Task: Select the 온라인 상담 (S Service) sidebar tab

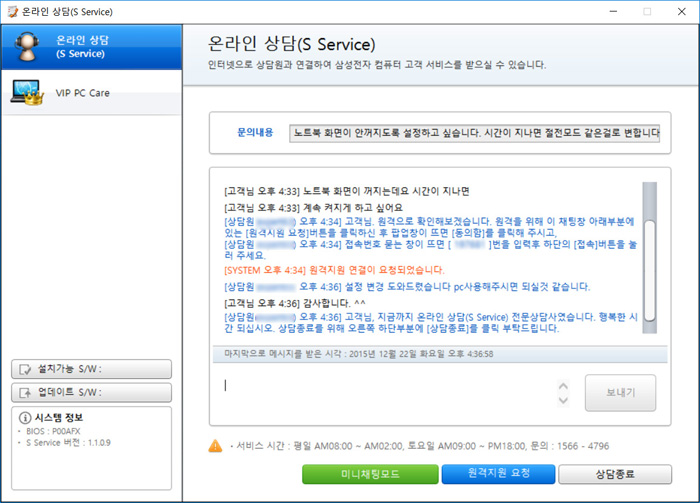Action: coord(92,47)
